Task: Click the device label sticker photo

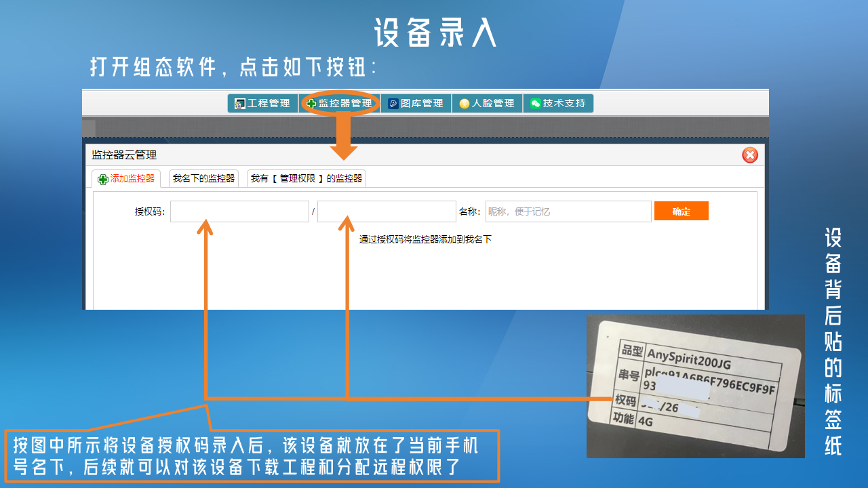Action: tap(695, 386)
